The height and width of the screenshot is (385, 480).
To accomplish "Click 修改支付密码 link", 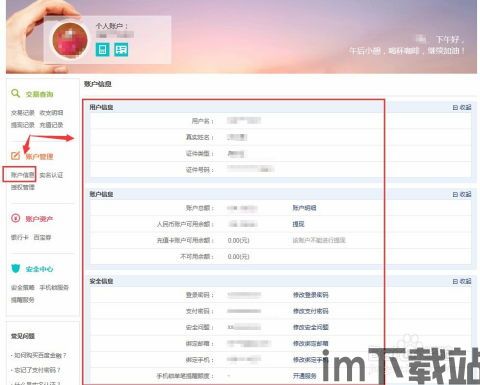I will pos(311,311).
